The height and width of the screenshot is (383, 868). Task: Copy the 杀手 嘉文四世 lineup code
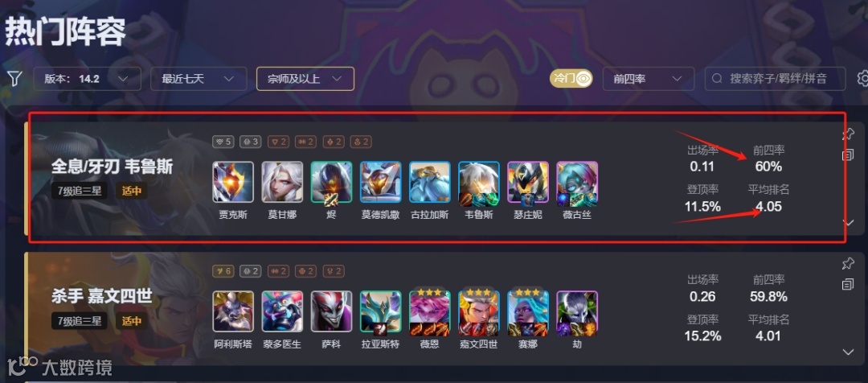pos(848,284)
